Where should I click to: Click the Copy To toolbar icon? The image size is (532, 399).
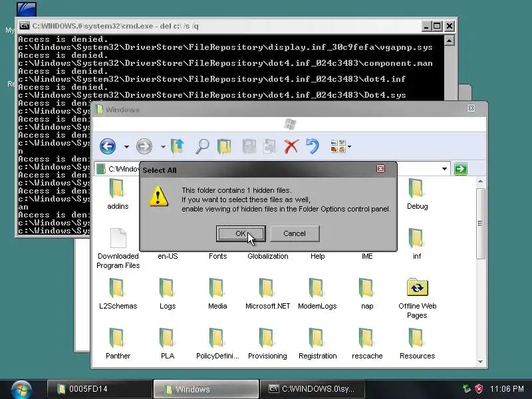click(270, 146)
